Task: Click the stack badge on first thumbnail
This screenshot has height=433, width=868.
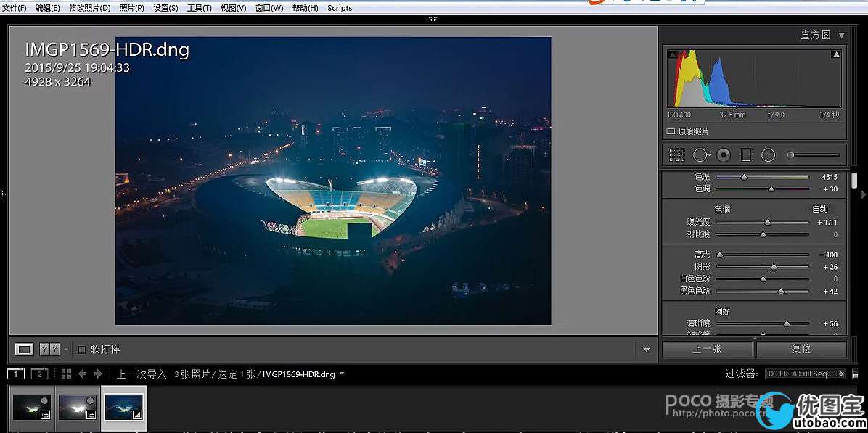Action: pyautogui.click(x=46, y=414)
